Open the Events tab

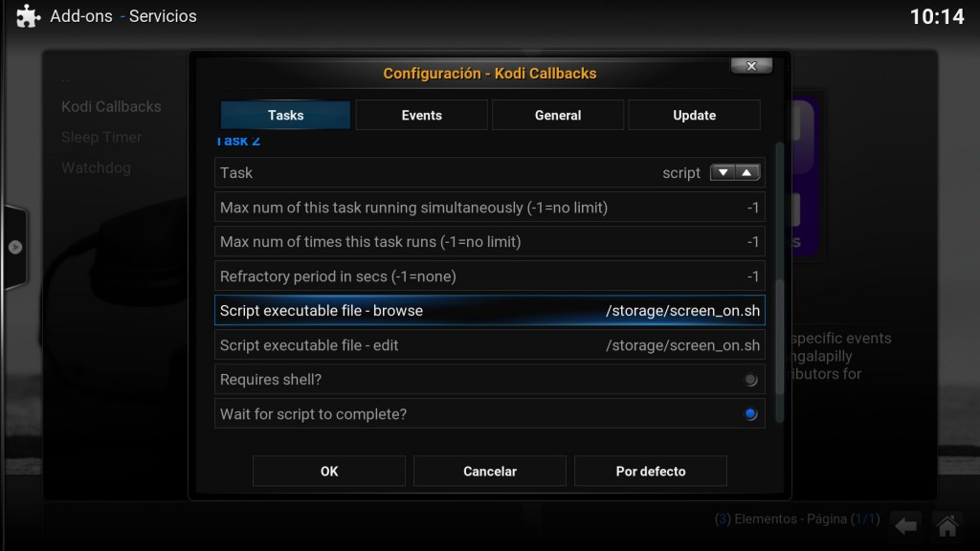(422, 115)
